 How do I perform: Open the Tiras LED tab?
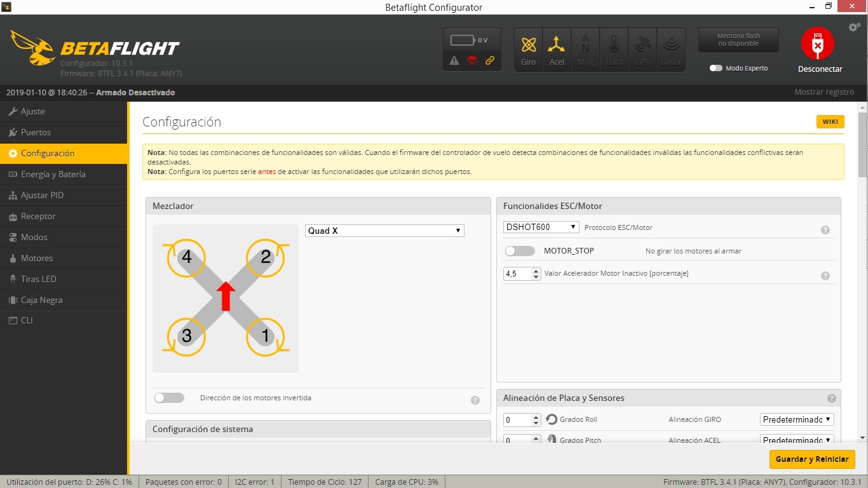pyautogui.click(x=64, y=279)
